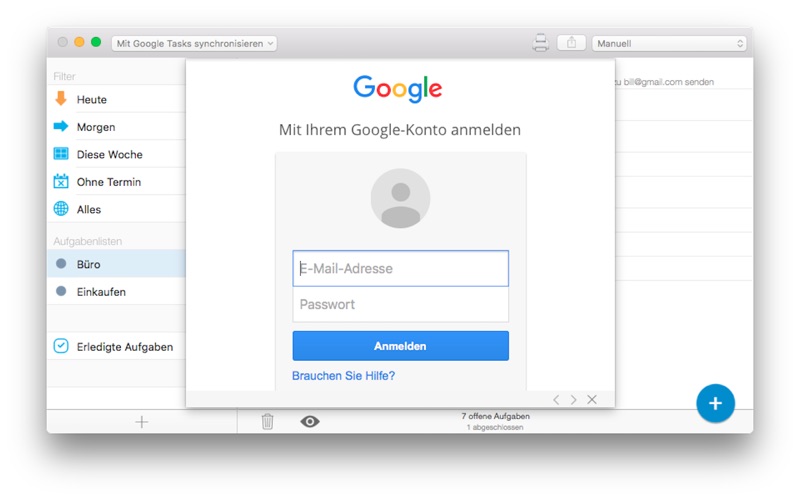Select the Morgen filter
800x500 pixels.
(x=116, y=127)
